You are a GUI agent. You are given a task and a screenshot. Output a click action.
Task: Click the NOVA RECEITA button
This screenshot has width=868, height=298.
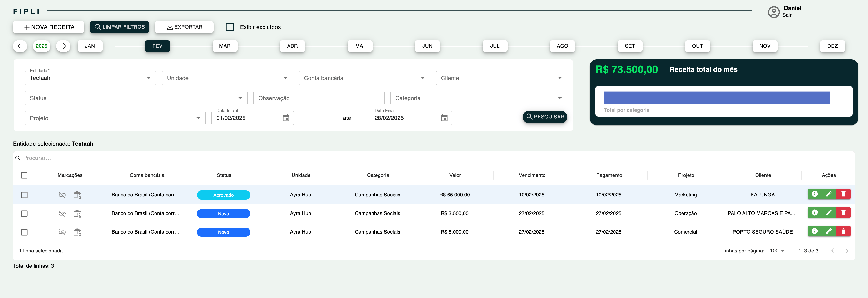pos(49,27)
